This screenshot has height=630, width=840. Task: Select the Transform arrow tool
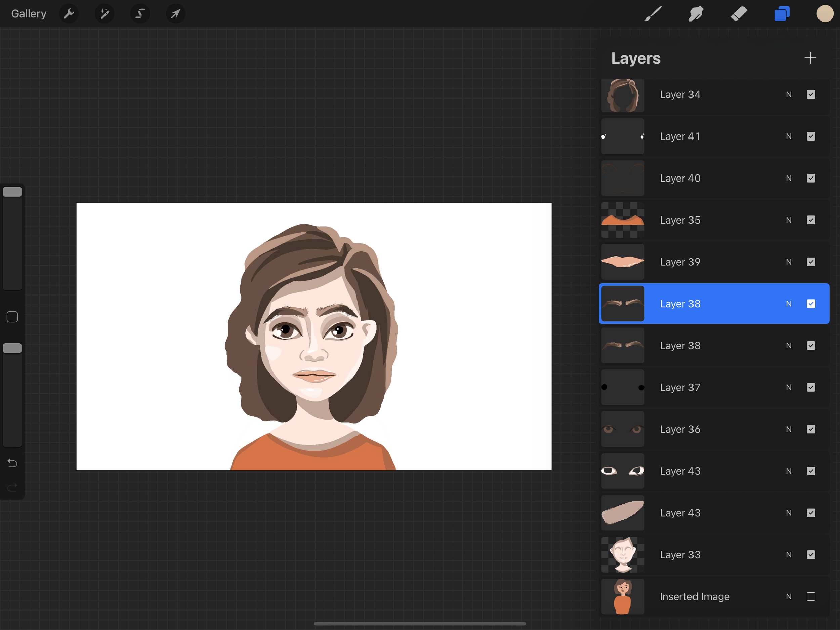click(x=175, y=14)
